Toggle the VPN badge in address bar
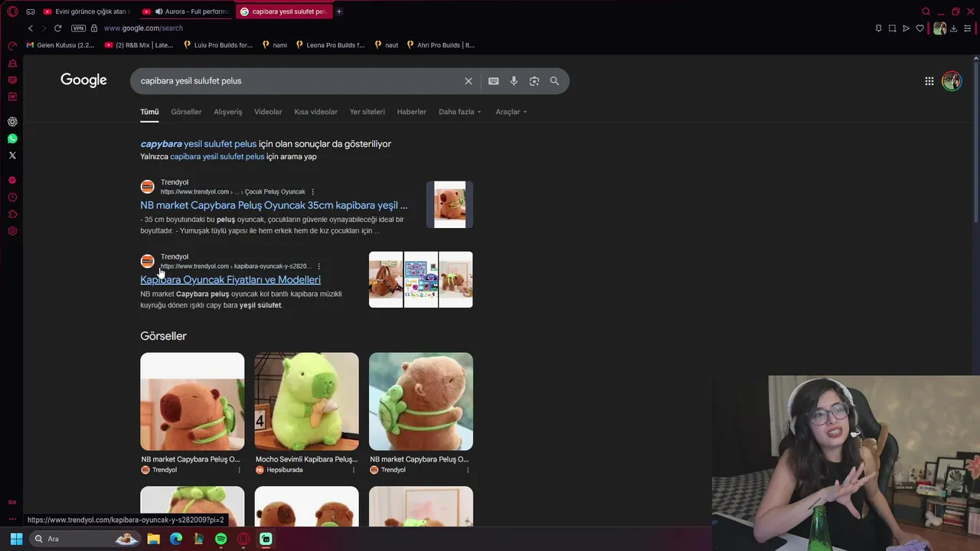The height and width of the screenshot is (551, 980). [x=78, y=28]
